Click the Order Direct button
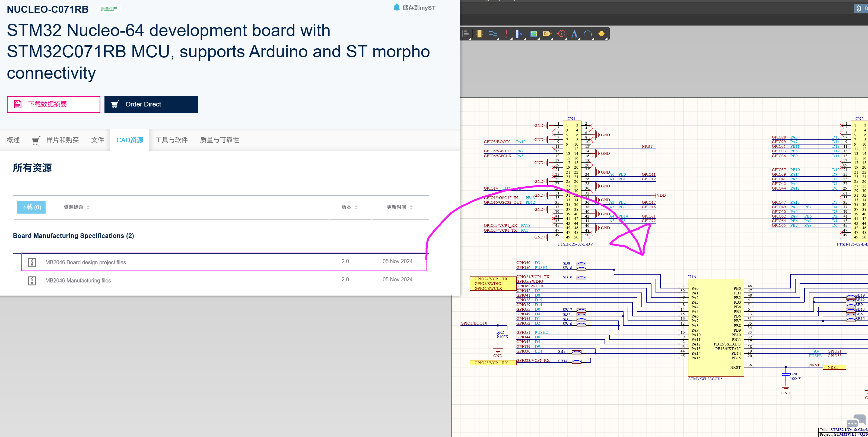868x437 pixels. pyautogui.click(x=151, y=104)
